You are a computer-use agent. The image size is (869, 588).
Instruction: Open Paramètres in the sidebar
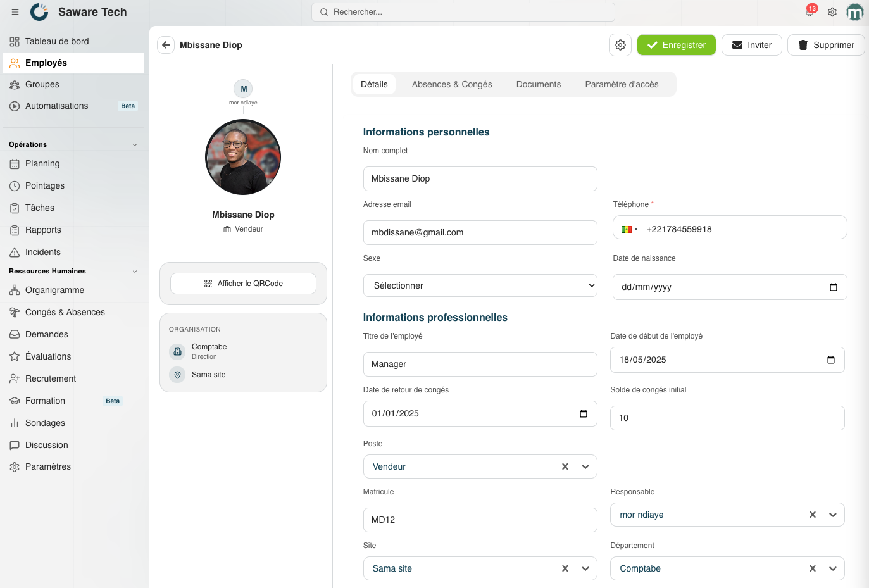[x=73, y=466]
